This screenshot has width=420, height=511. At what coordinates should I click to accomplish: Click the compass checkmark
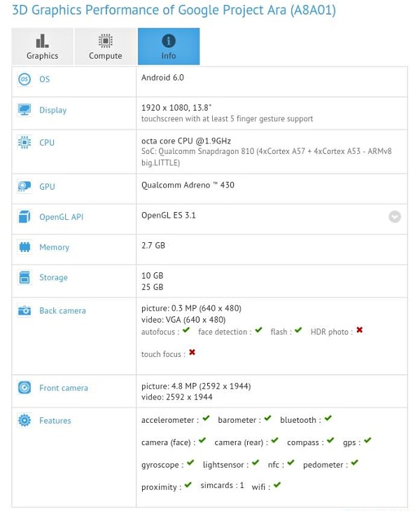(330, 440)
